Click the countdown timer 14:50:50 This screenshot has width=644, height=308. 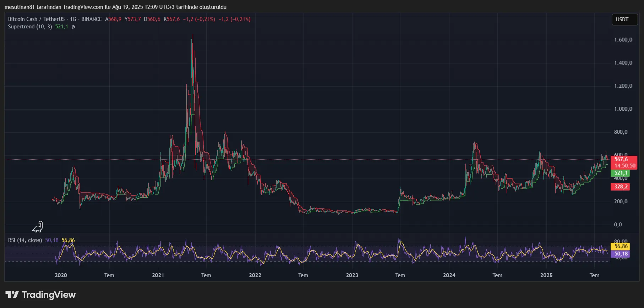coord(625,166)
